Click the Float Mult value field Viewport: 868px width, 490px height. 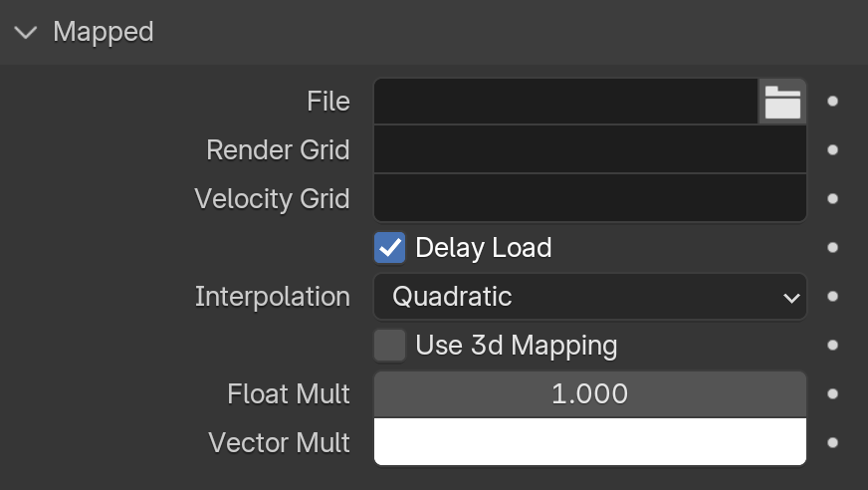coord(590,393)
